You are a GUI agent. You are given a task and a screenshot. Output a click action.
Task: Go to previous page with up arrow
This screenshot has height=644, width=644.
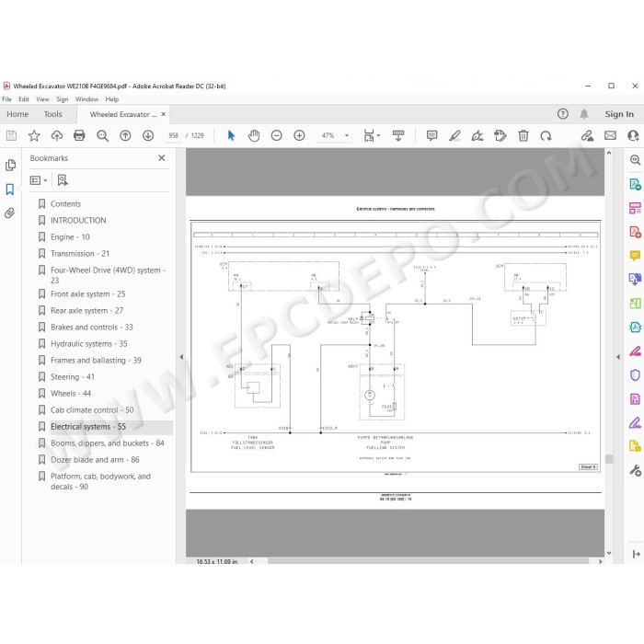coord(125,135)
